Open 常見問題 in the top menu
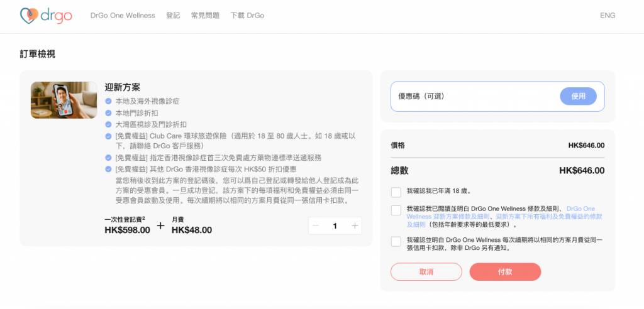This screenshot has height=309, width=644. click(205, 16)
